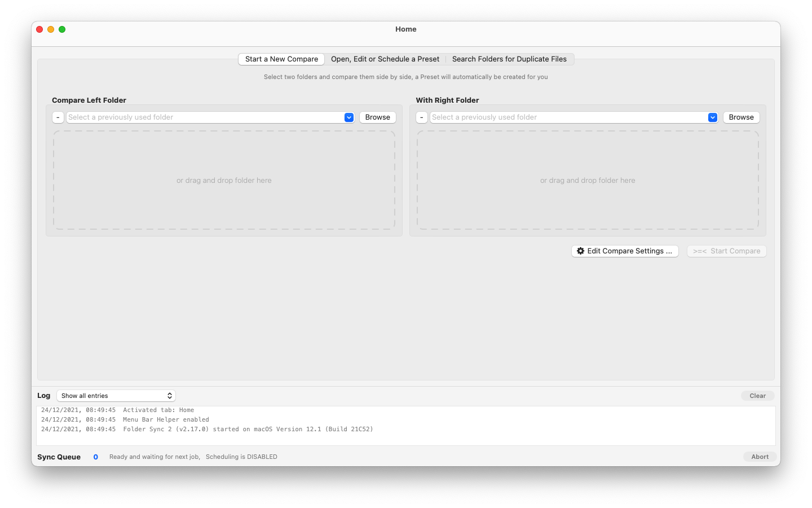Open Edit Compare Settings with gear icon
This screenshot has height=508, width=812.
point(625,251)
